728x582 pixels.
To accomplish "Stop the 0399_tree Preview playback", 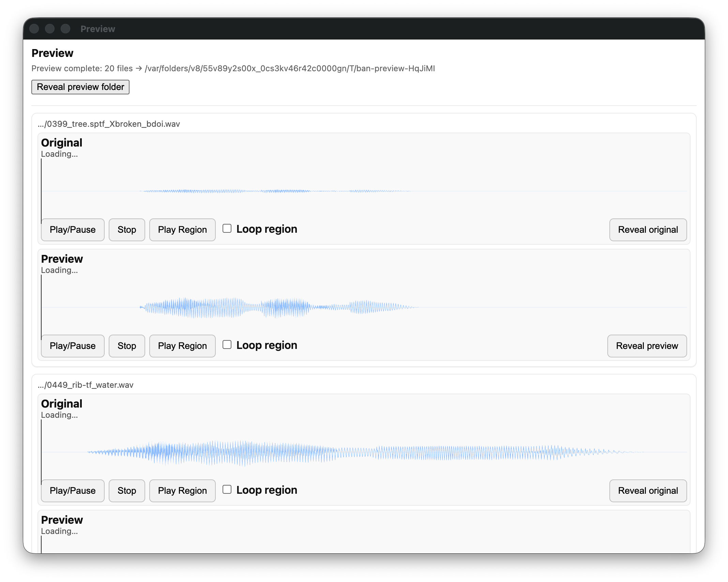I will coord(126,346).
